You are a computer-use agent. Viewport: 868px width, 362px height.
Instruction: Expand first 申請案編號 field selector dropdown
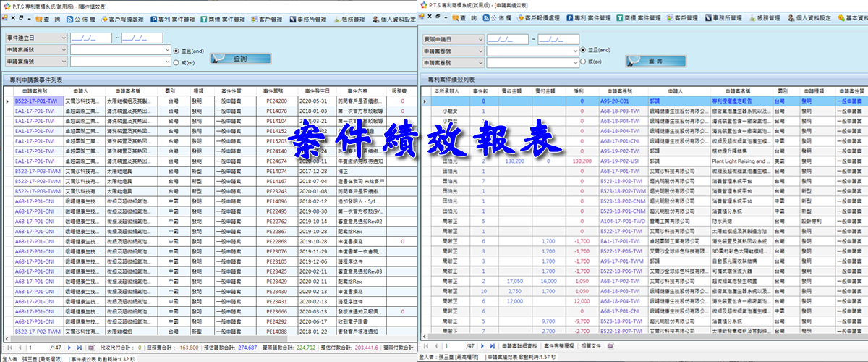[63, 50]
